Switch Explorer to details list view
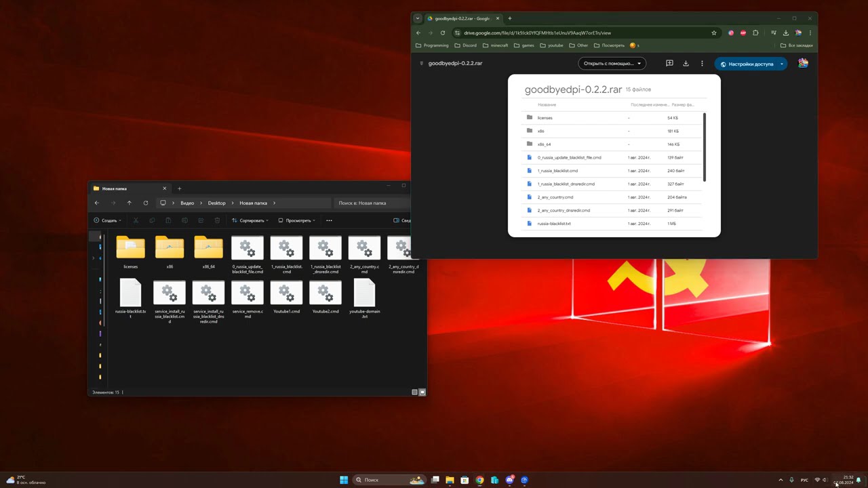This screenshot has width=868, height=488. point(415,392)
